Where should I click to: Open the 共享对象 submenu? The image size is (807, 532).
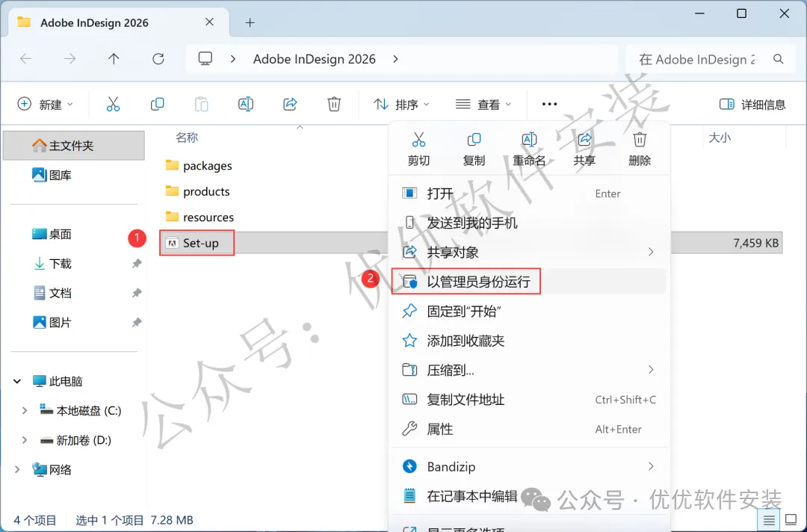[528, 252]
